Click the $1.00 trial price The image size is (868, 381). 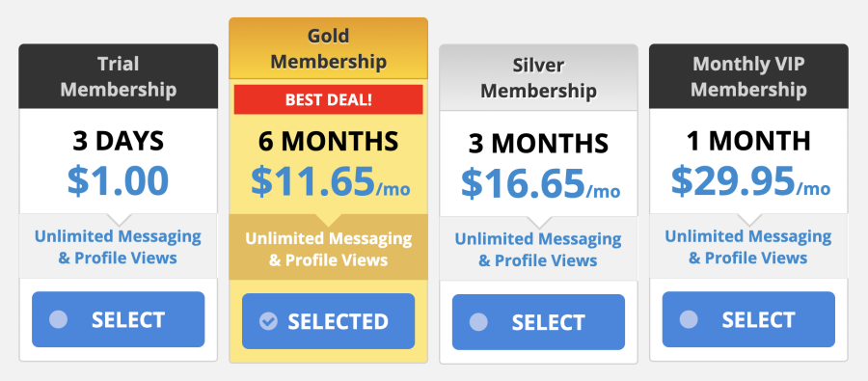118,181
